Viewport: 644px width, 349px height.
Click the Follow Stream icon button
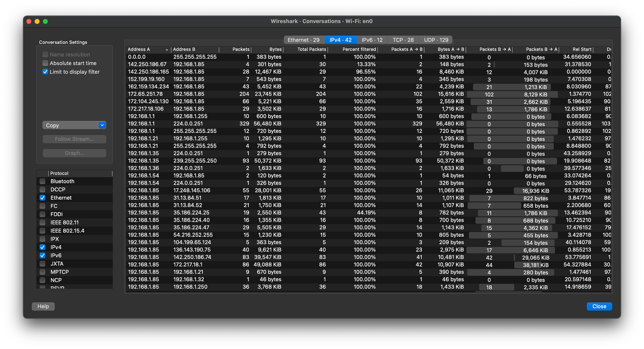(74, 139)
